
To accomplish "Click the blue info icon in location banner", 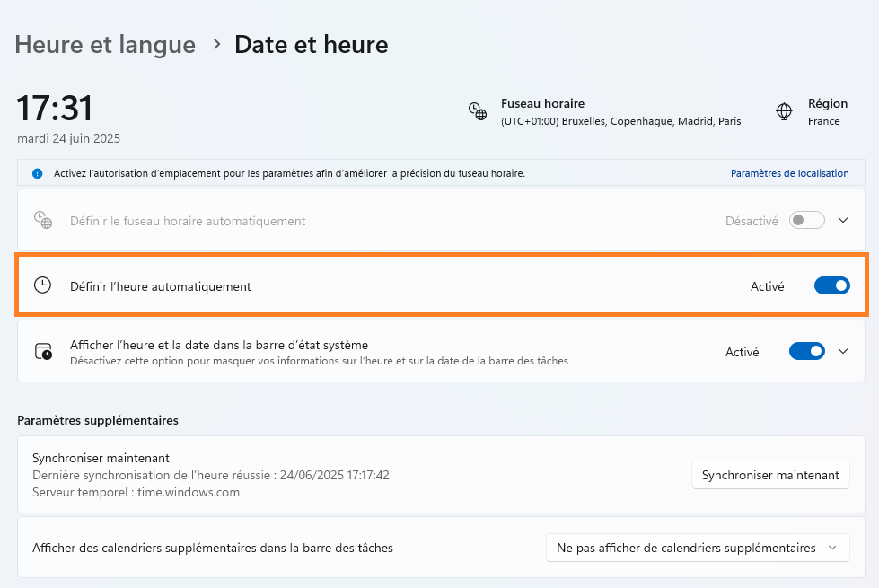I will click(37, 174).
